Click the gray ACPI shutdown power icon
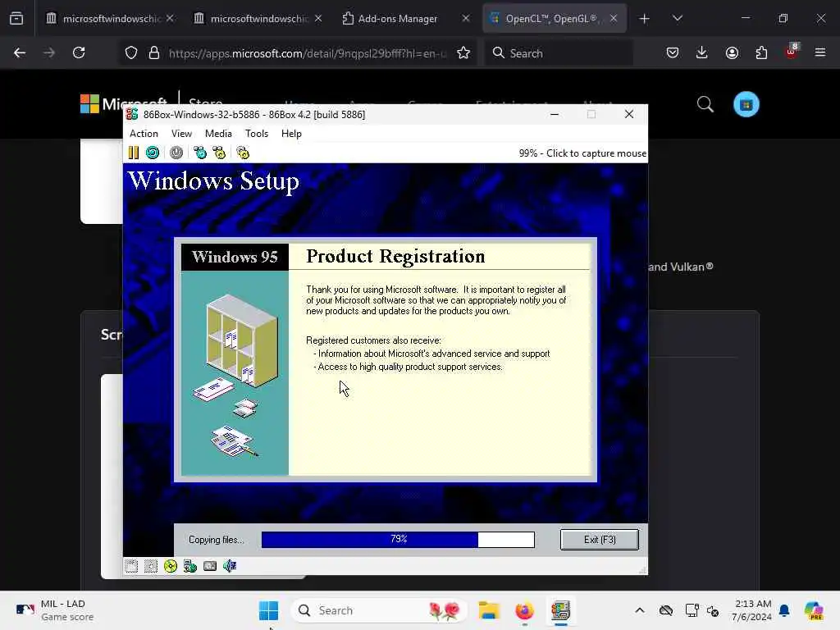 point(176,153)
